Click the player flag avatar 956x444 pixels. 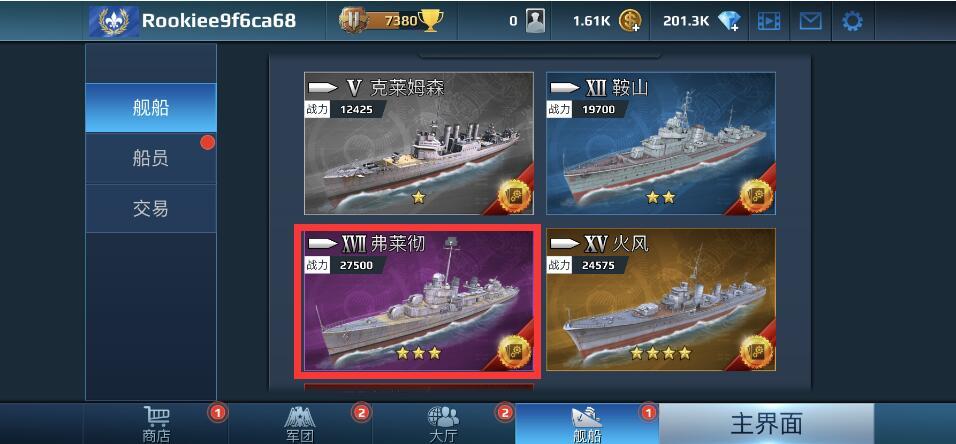[x=114, y=21]
